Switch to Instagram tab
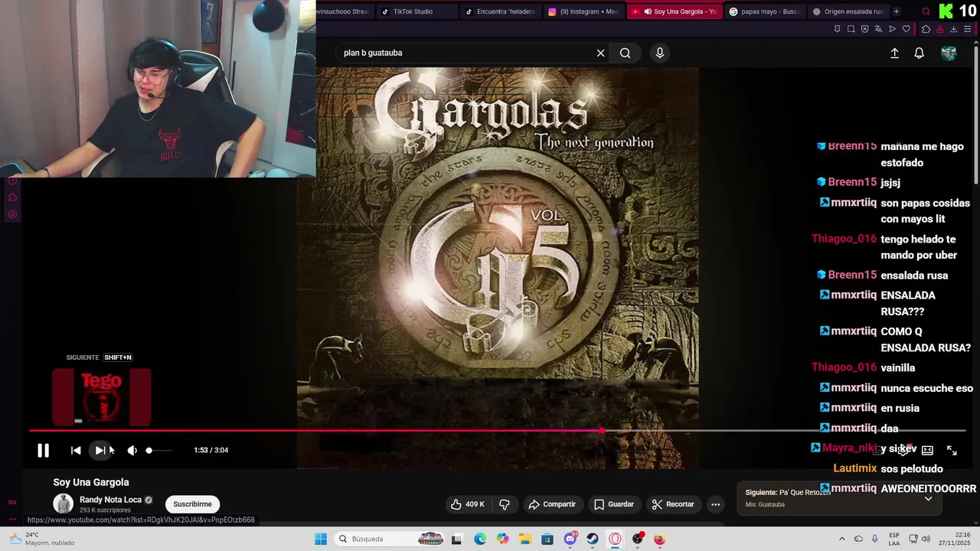 [x=583, y=11]
